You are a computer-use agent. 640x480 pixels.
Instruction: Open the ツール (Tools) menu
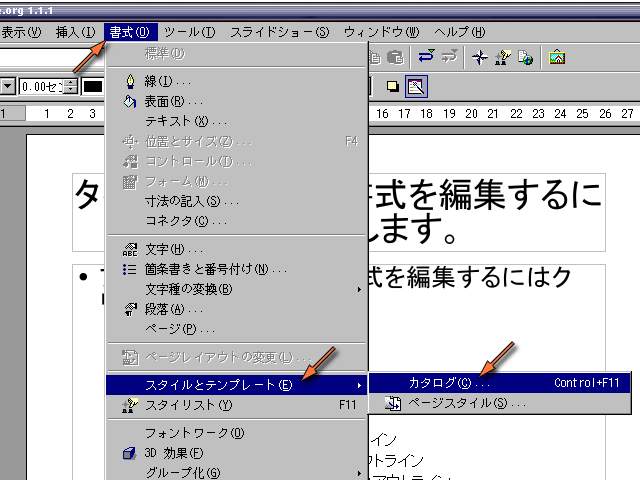(190, 32)
